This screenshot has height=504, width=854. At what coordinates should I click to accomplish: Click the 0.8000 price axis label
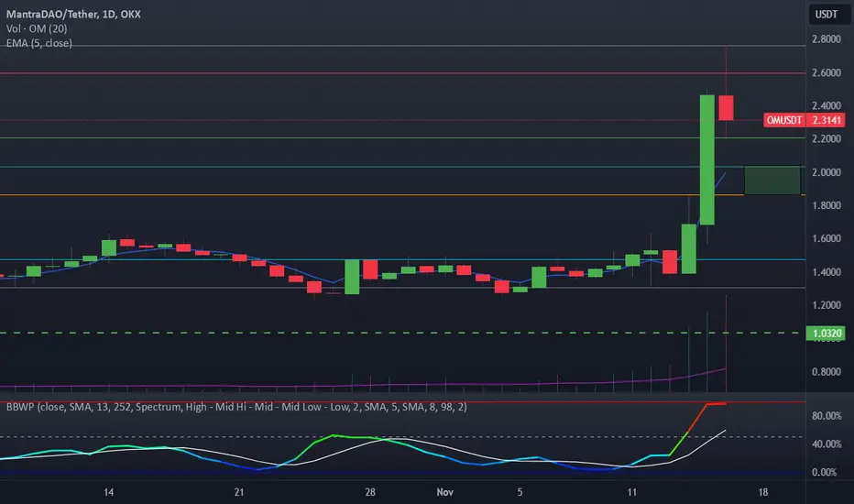tap(827, 372)
